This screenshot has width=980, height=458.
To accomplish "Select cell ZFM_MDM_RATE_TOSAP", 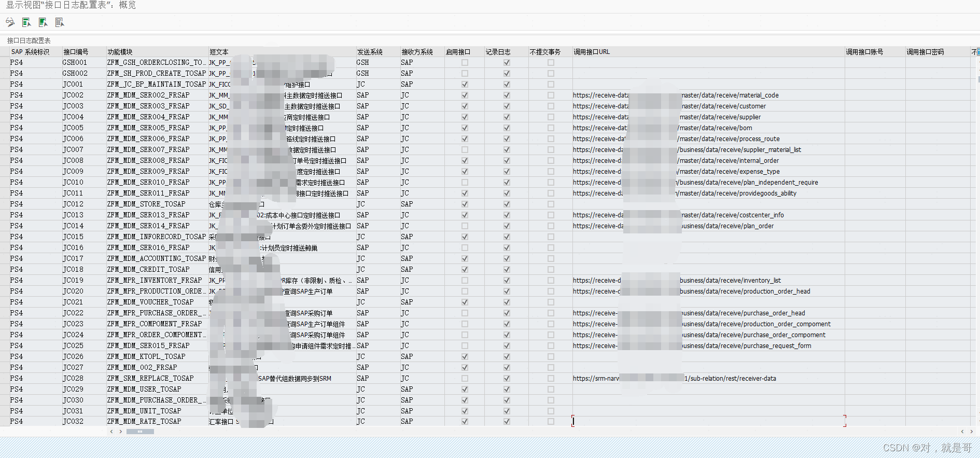I will click(x=157, y=422).
